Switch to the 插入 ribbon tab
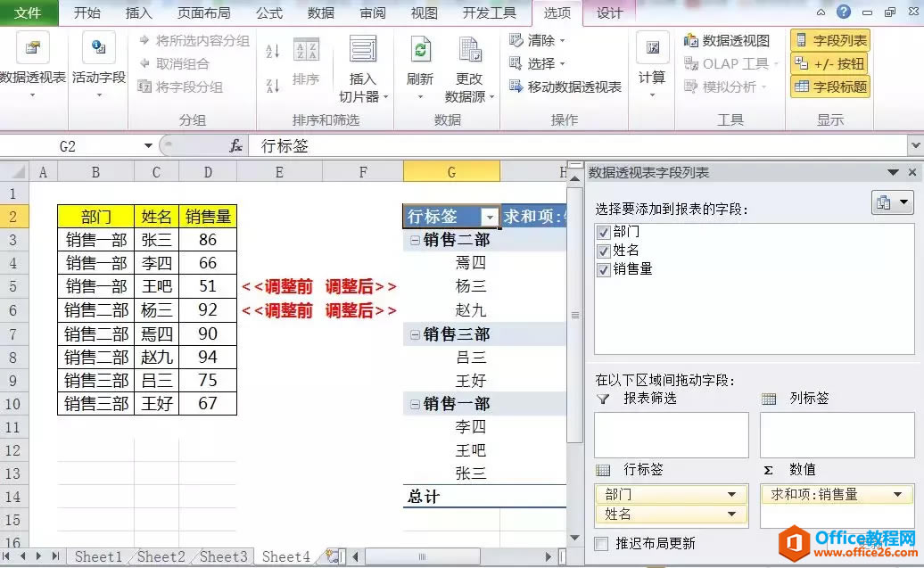The width and height of the screenshot is (924, 568). [138, 12]
